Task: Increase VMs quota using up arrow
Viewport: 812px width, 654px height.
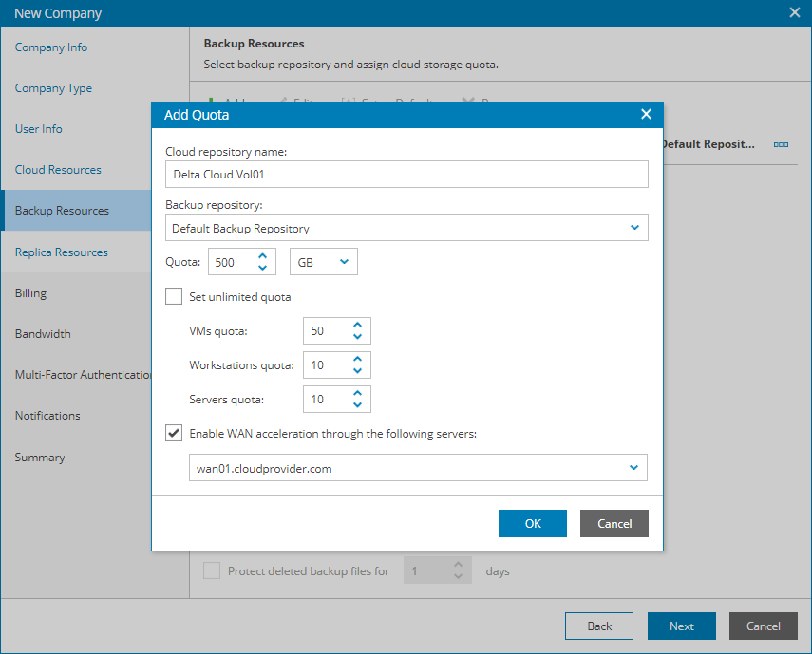Action: pyautogui.click(x=357, y=325)
